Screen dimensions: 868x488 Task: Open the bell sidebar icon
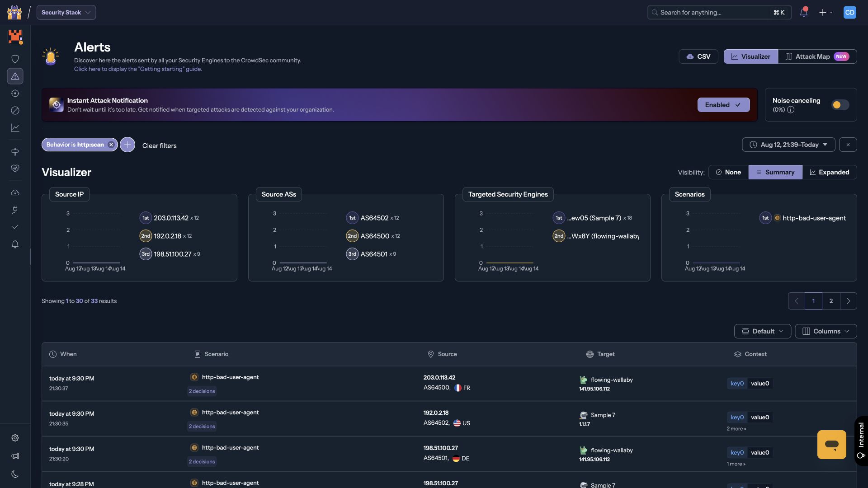click(15, 244)
